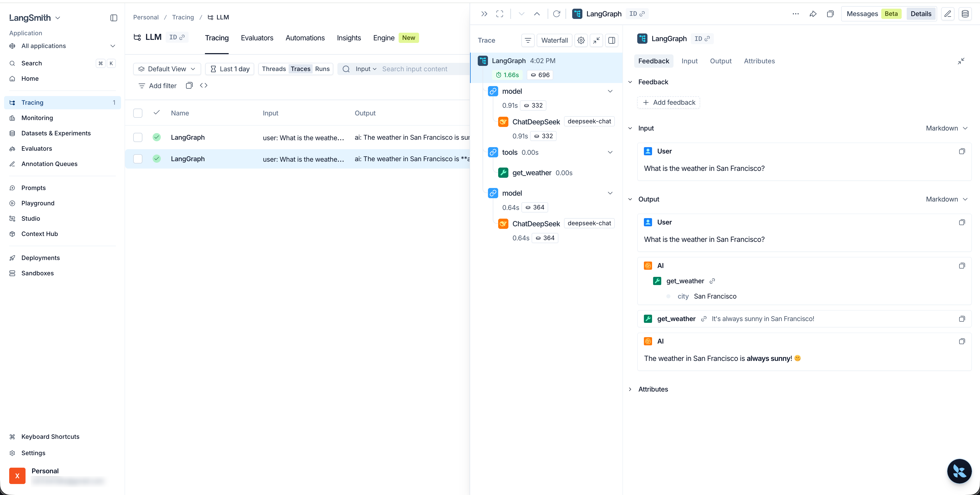Toggle Waterfall trace view
980x495 pixels.
(x=554, y=40)
